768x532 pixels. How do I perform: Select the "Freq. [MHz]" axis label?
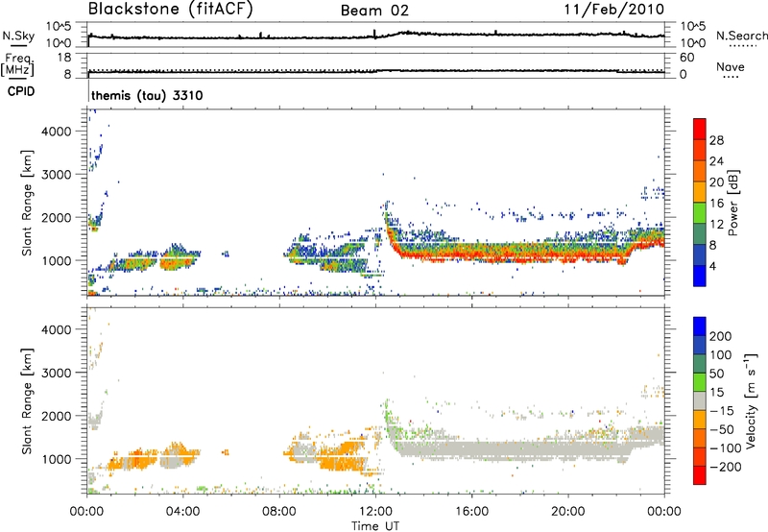[17, 64]
